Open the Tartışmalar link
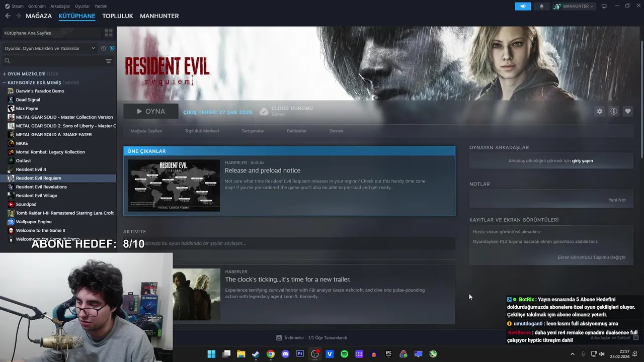Screen dimensions: 644x362 coord(253,131)
